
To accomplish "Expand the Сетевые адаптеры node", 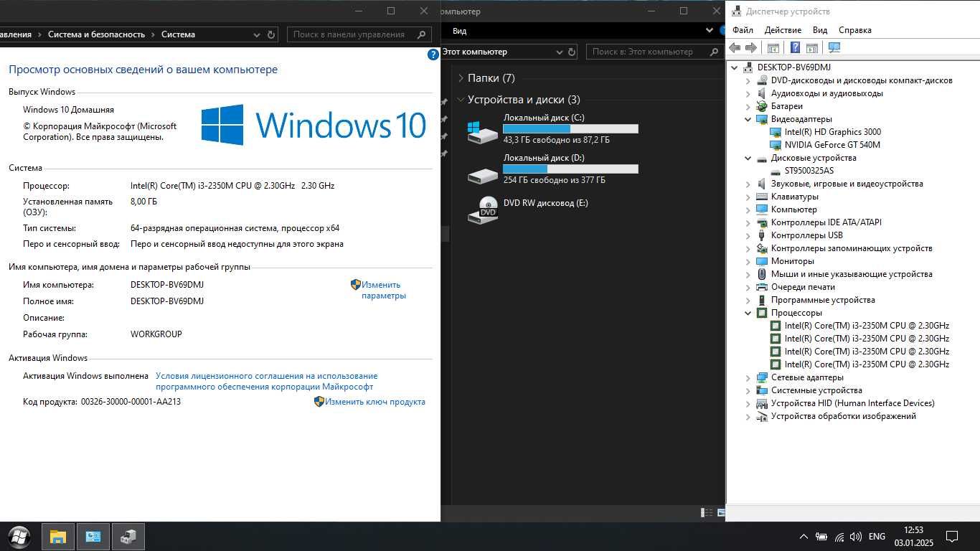I will point(748,377).
